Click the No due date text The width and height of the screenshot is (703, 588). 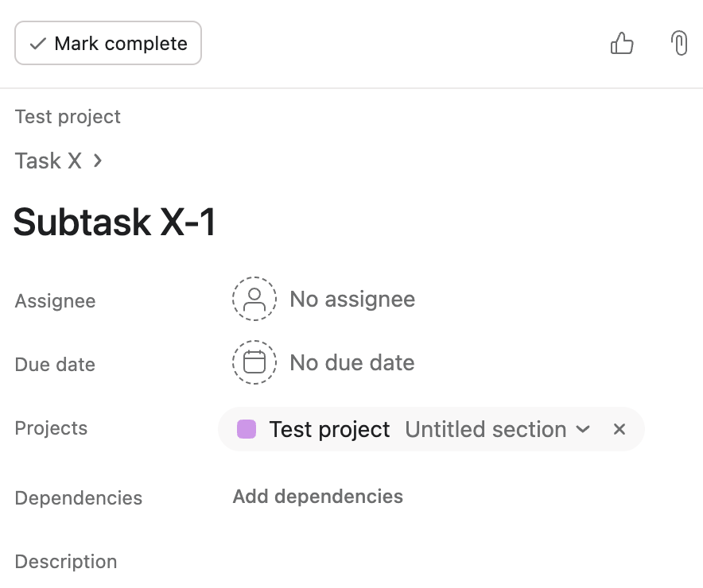pyautogui.click(x=352, y=362)
